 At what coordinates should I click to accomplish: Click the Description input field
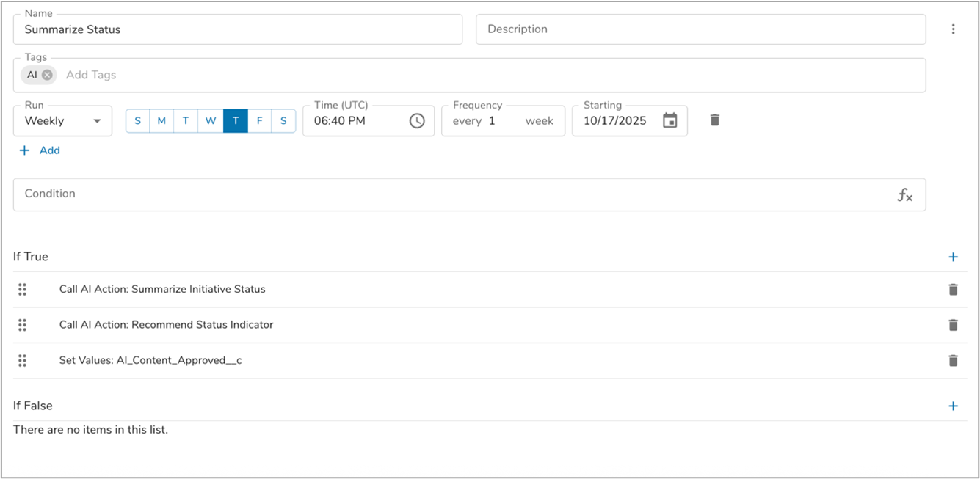(x=700, y=29)
